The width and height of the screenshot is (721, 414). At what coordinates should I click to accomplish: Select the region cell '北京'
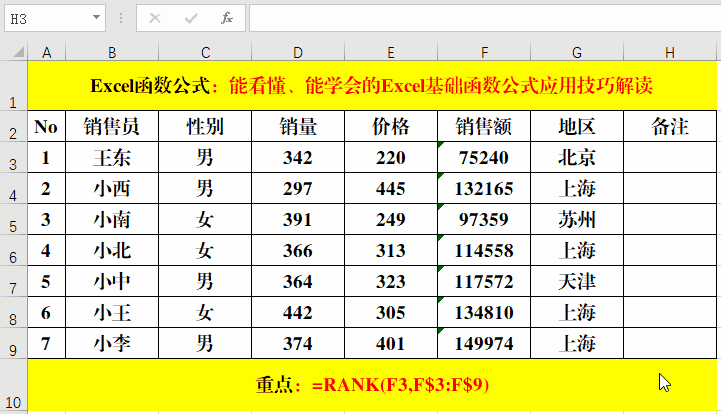click(577, 157)
